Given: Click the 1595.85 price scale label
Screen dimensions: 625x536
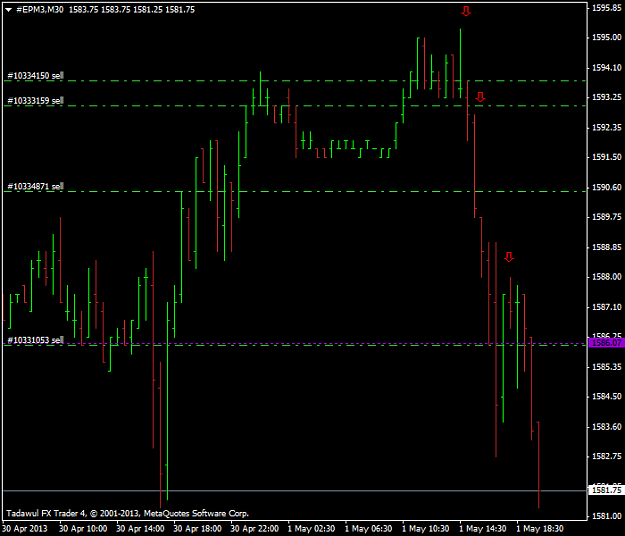Looking at the screenshot, I should (607, 8).
